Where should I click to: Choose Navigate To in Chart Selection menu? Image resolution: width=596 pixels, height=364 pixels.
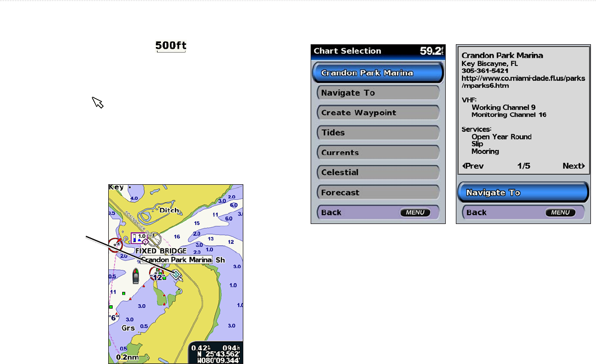point(378,92)
